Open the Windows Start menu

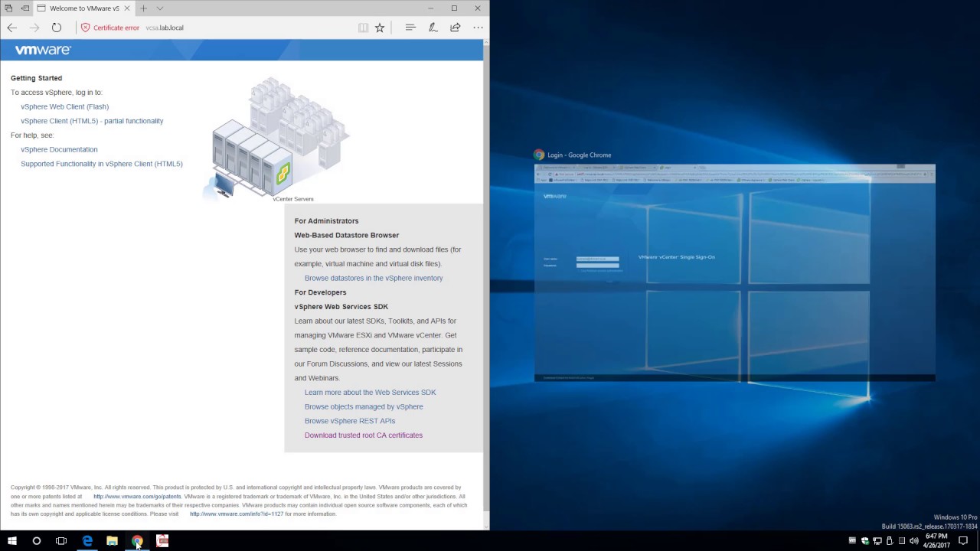(x=12, y=541)
